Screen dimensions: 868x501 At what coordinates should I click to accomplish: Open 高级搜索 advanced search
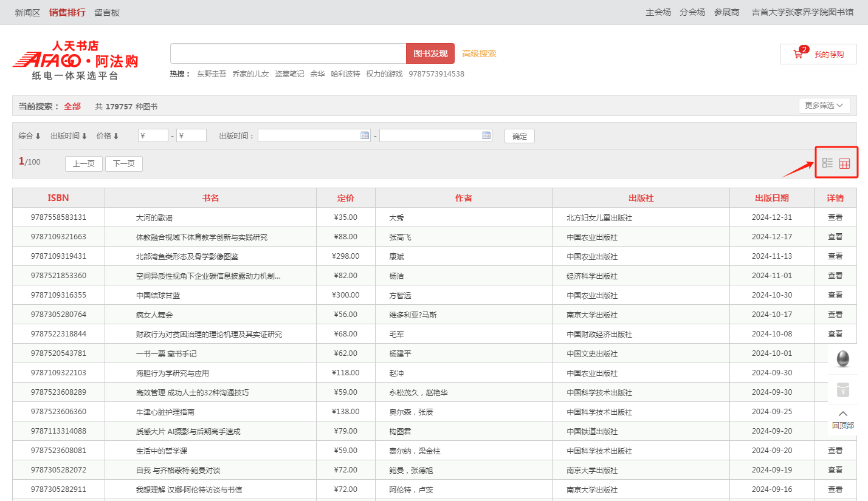[x=479, y=53]
